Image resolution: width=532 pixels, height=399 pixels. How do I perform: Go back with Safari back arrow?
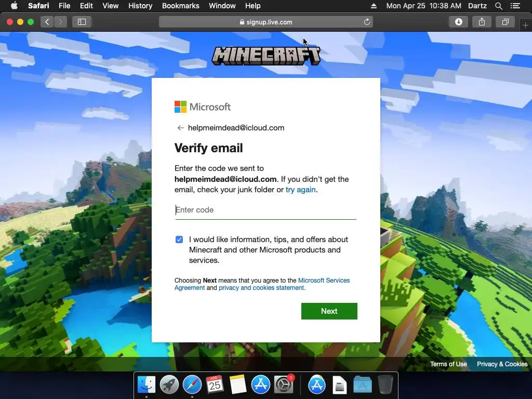point(47,22)
